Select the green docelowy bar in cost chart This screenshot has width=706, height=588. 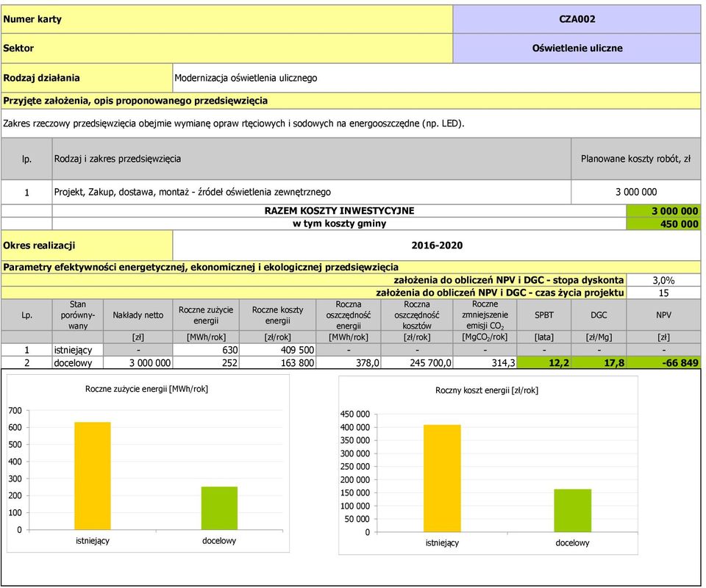tap(573, 511)
